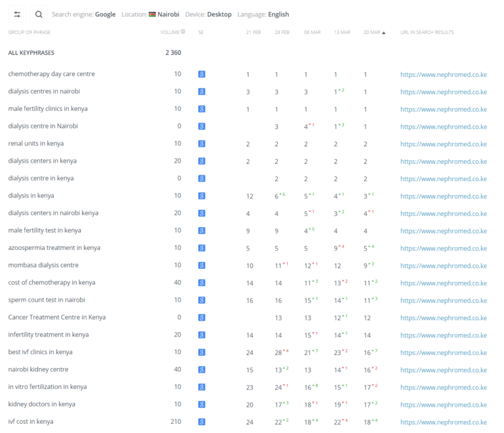
Task: Select keyphrase 'sperm count test in nairobi'
Action: 47,300
